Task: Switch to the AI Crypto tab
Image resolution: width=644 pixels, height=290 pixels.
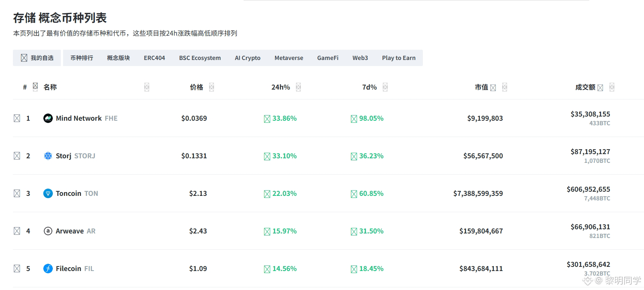Action: point(248,58)
